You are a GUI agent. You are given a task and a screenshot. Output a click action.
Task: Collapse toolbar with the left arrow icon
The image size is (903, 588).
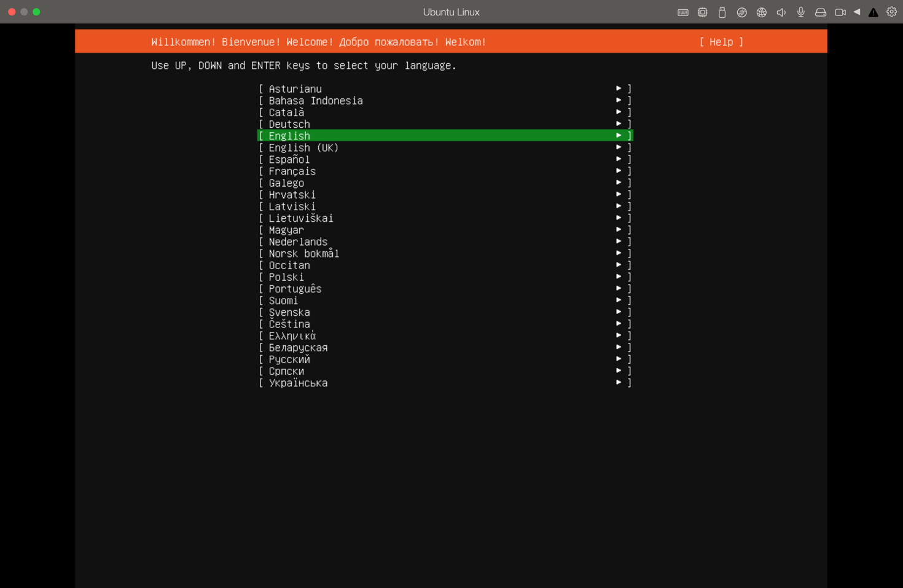click(856, 12)
